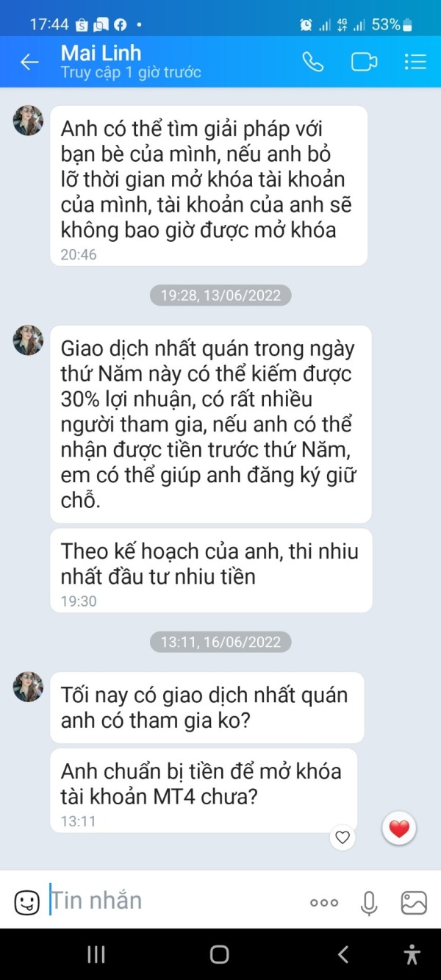Tap the accessibility shortcut icon in navigation bar

[x=412, y=954]
